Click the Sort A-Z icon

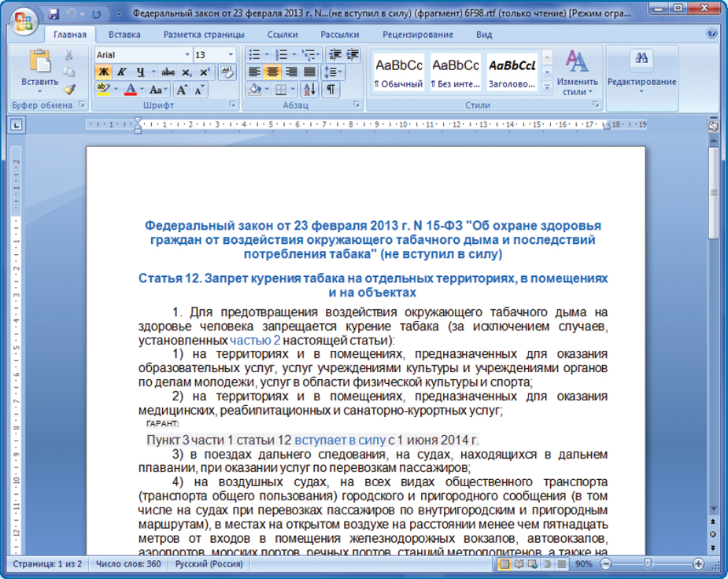pyautogui.click(x=308, y=90)
